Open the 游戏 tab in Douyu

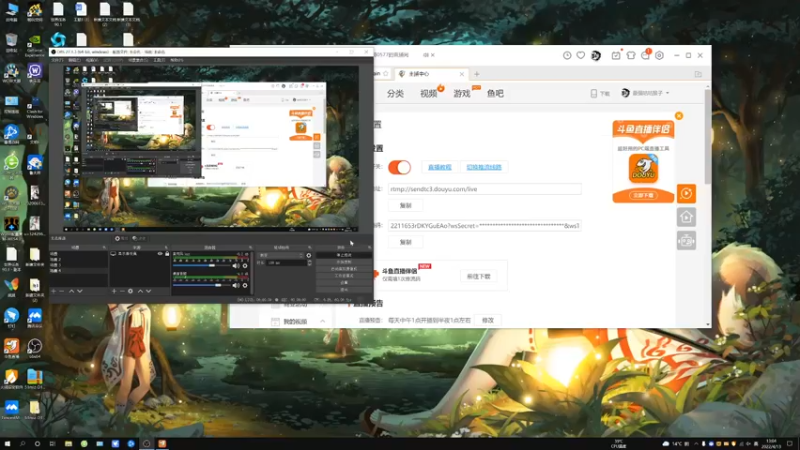tap(462, 93)
